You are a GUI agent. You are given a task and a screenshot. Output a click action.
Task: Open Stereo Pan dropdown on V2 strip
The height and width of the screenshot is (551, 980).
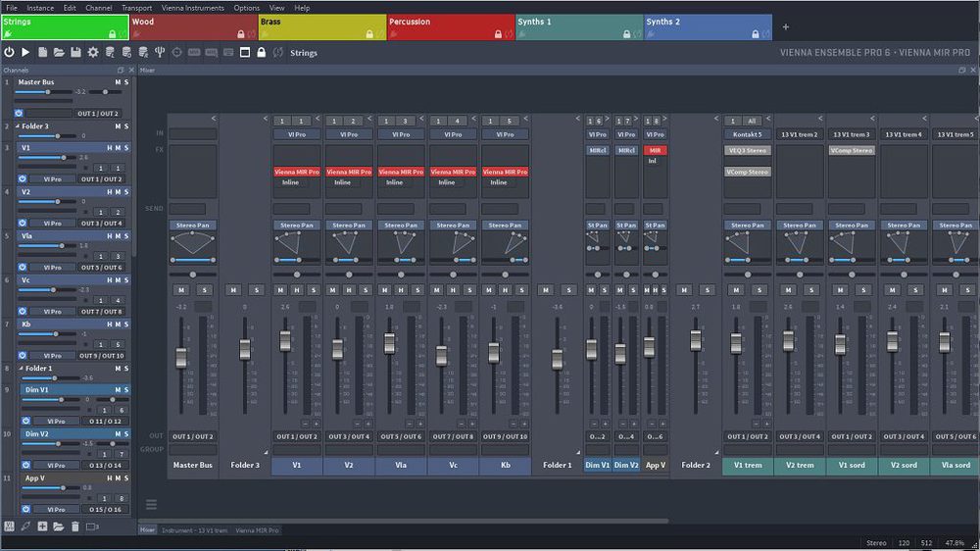[349, 225]
